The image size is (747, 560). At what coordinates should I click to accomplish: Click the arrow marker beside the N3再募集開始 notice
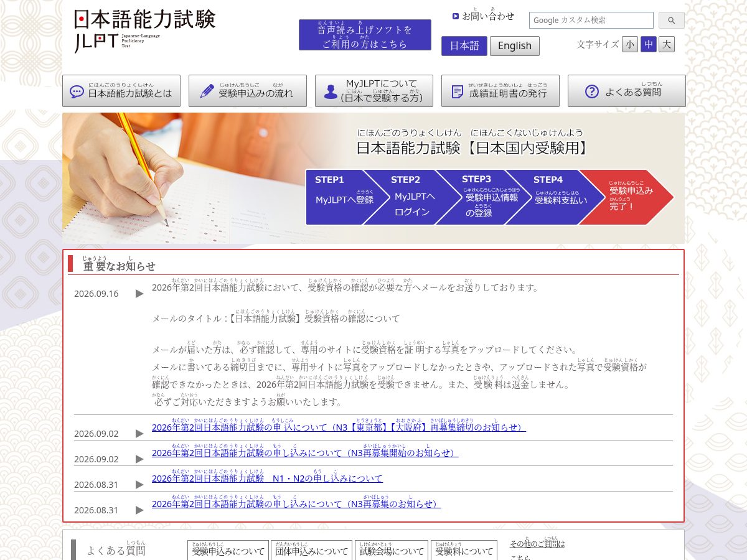pyautogui.click(x=139, y=459)
